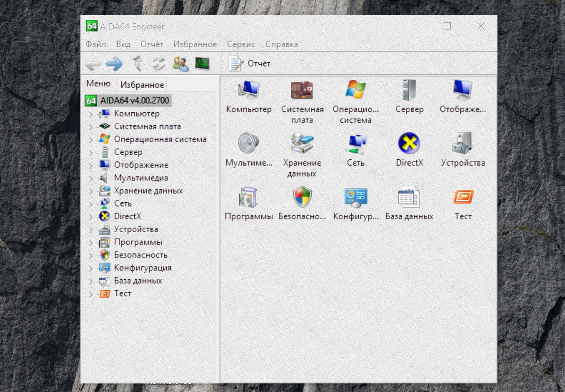Click the Back arrow toolbar button
This screenshot has width=565, height=392.
[93, 64]
